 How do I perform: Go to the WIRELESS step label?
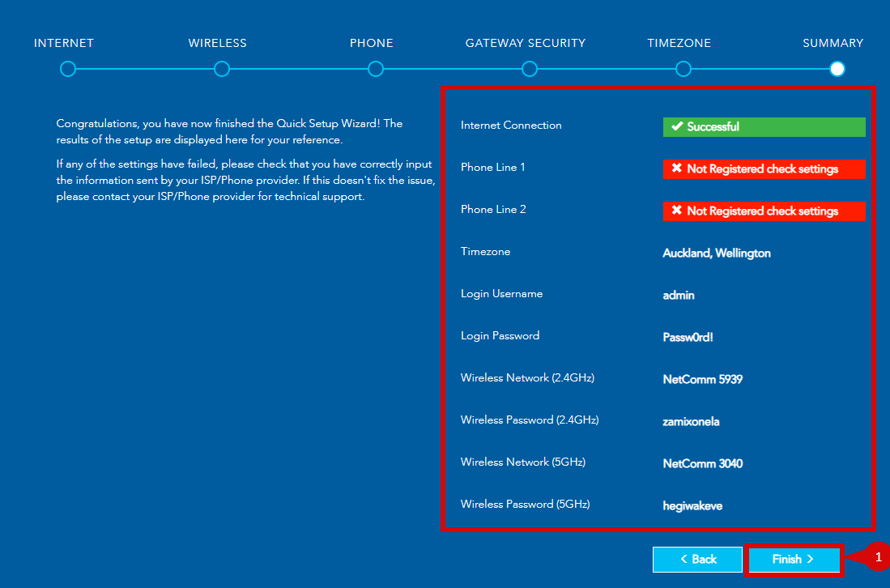tap(218, 43)
